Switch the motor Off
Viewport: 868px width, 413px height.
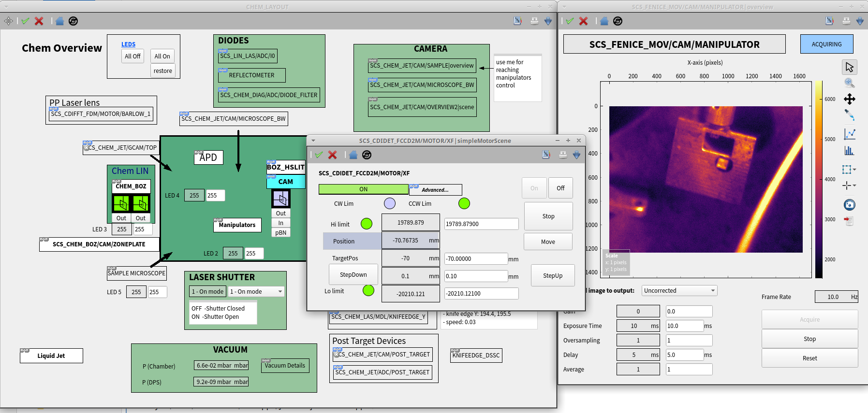(560, 188)
